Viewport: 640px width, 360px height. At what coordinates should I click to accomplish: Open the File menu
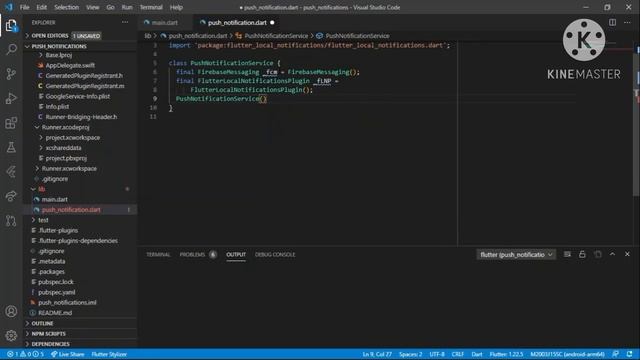pos(24,7)
